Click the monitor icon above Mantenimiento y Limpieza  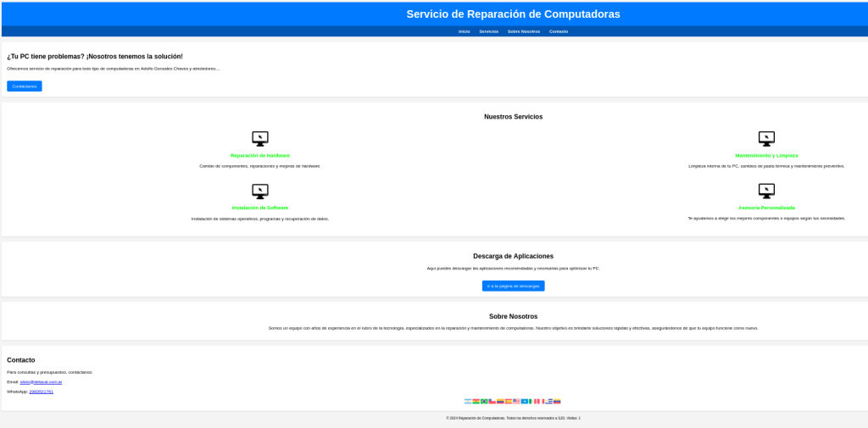click(766, 138)
